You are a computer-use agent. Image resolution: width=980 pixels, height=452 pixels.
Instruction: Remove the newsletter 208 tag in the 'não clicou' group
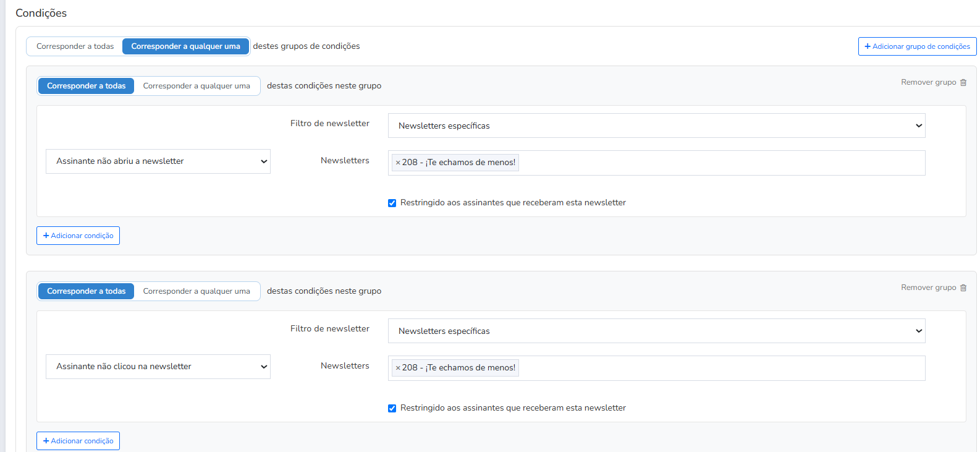[398, 368]
